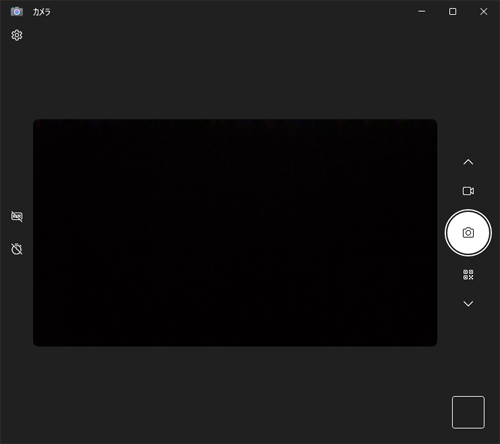
Task: Click the down chevron below barcode mode
Action: tap(468, 304)
